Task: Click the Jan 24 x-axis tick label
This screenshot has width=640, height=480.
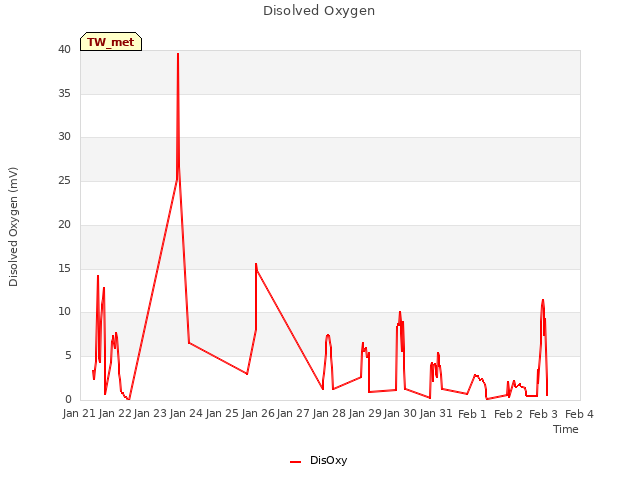Action: [186, 413]
